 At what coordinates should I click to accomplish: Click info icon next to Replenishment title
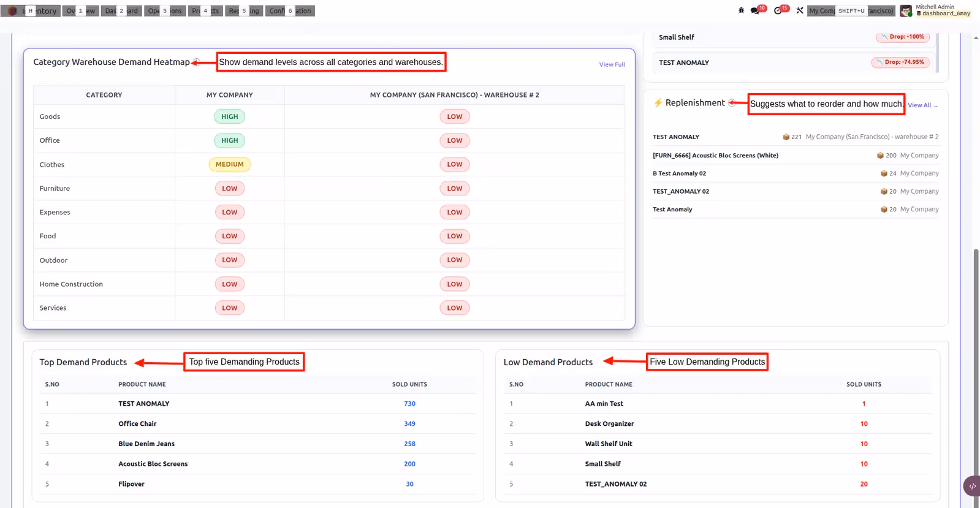(x=732, y=103)
